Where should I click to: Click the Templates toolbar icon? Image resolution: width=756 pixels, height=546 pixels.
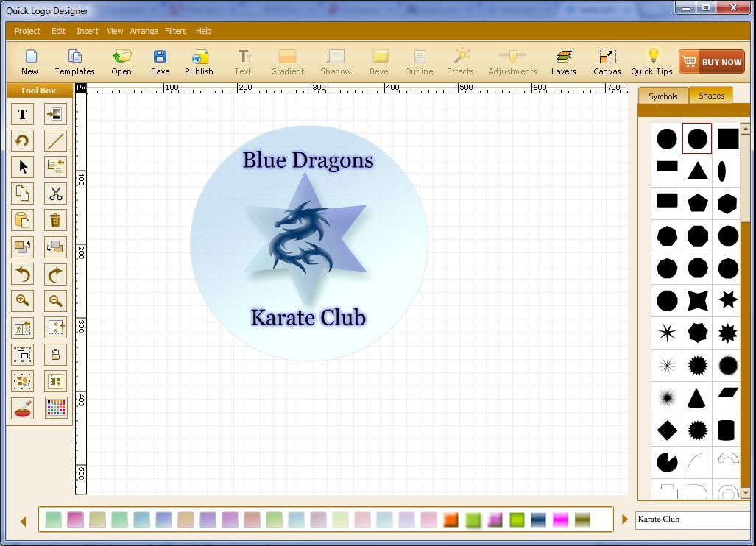[74, 61]
